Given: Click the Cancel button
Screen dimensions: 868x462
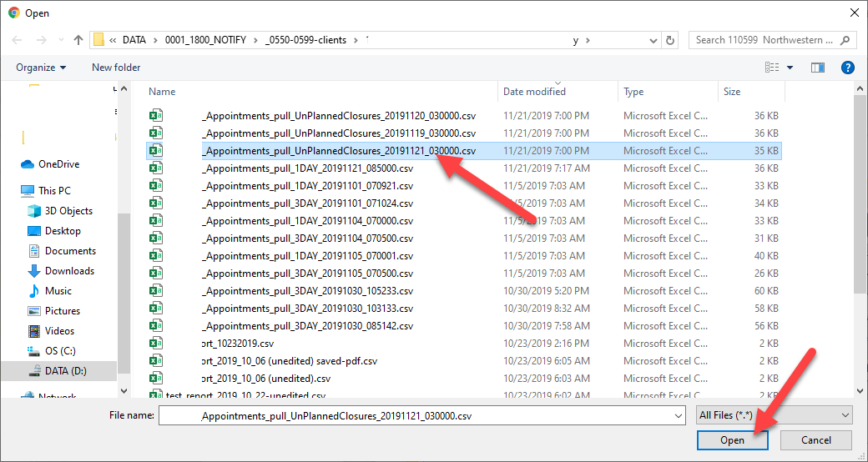Looking at the screenshot, I should 815,440.
